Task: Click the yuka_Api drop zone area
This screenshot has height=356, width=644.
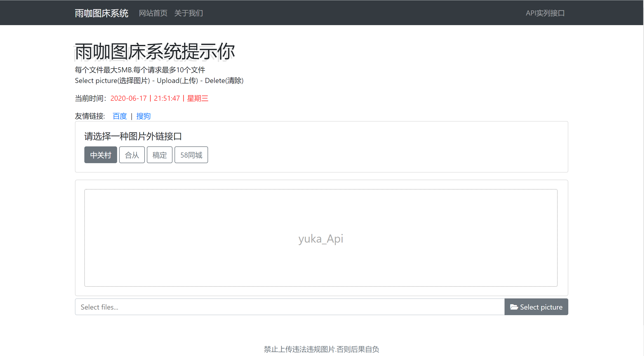Action: pos(321,238)
